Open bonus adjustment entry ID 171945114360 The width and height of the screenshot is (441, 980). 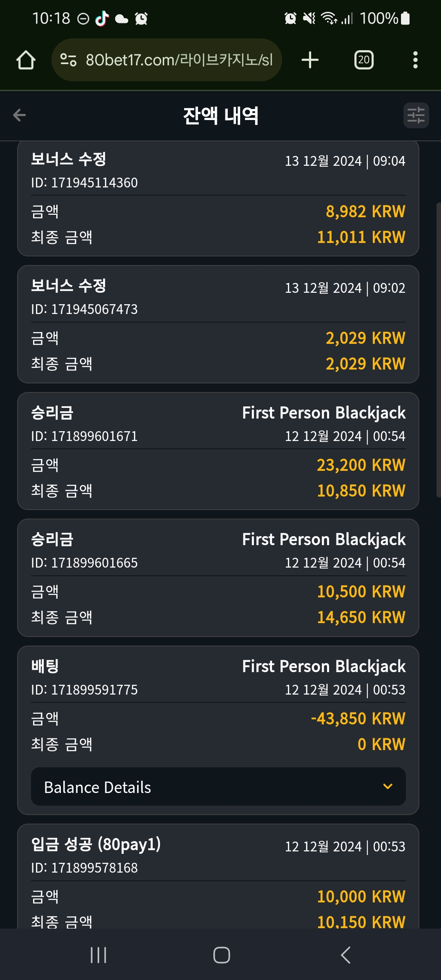tap(218, 198)
